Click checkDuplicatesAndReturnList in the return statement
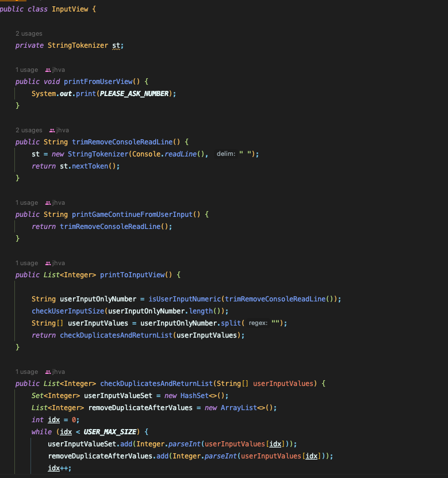The image size is (448, 478). coord(116,335)
